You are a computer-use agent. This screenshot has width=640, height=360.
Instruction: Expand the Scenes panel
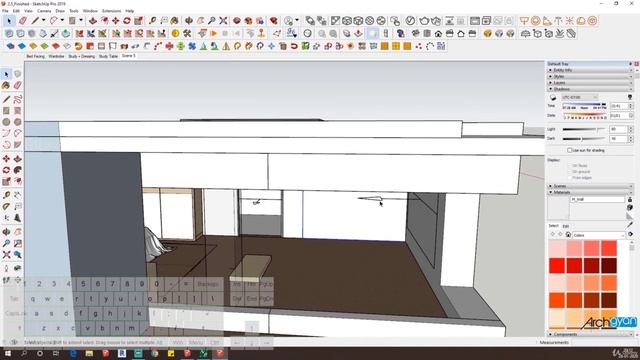tap(590, 186)
